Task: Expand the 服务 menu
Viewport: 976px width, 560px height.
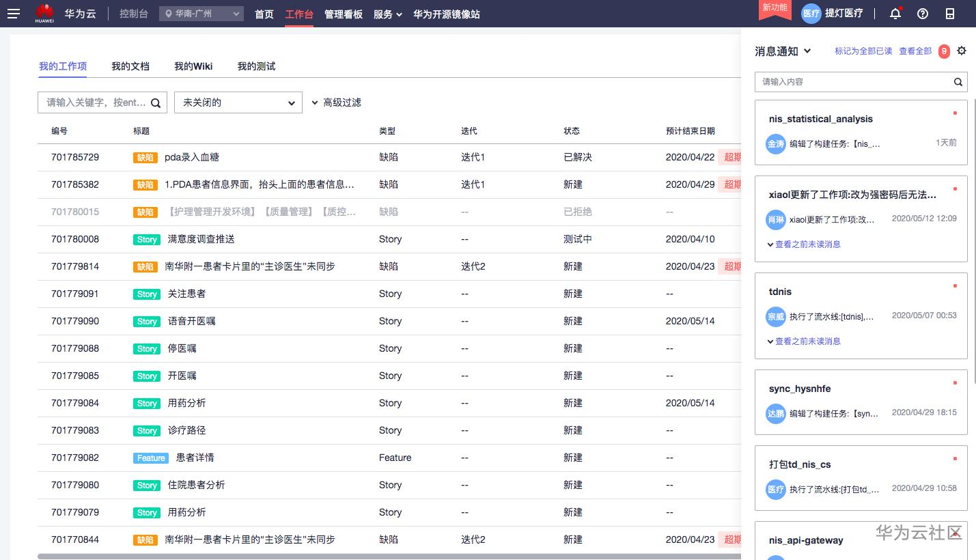Action: (x=387, y=14)
